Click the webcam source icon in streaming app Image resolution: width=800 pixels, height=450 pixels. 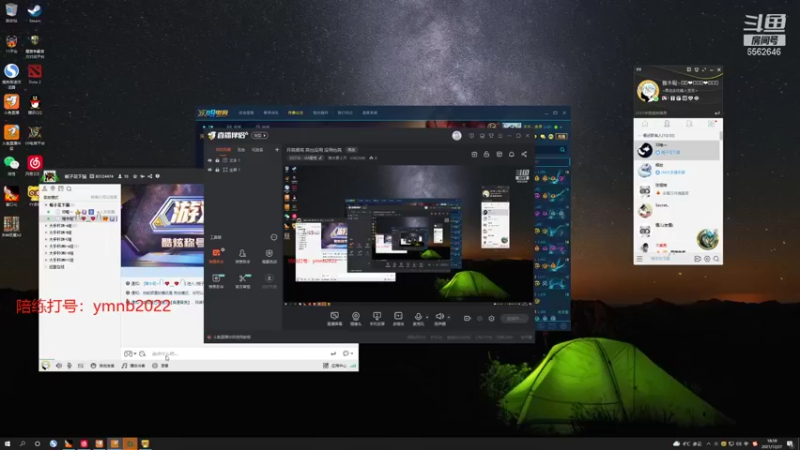356,318
